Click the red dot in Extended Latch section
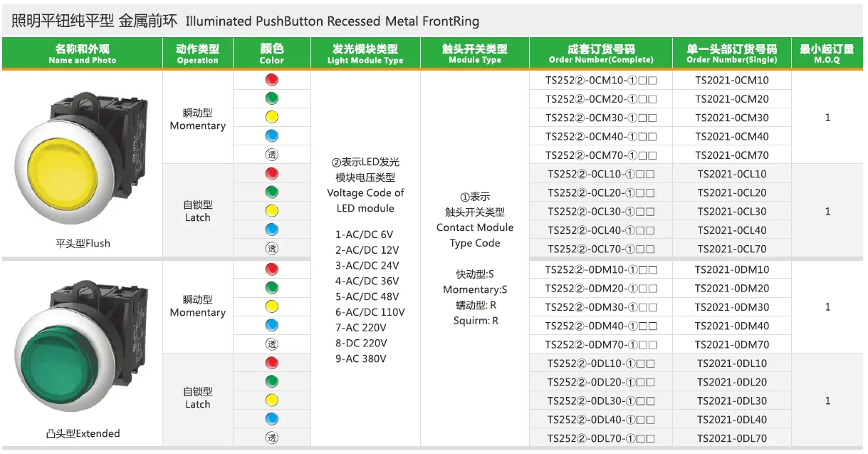Screen dimensions: 868x454 point(271,363)
